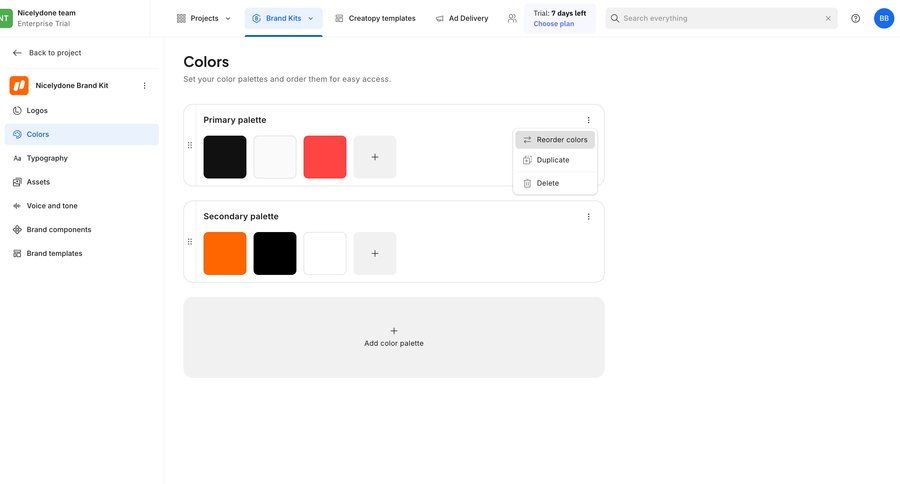Click the Nicelydone team name
The width and height of the screenshot is (900, 484).
click(46, 13)
